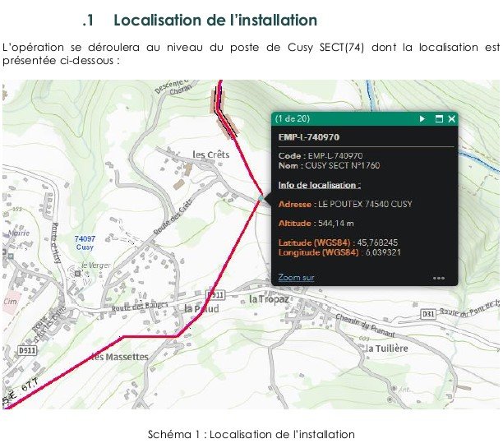
Task: Click the heading Localisation de l'installation
Action: pyautogui.click(x=215, y=21)
